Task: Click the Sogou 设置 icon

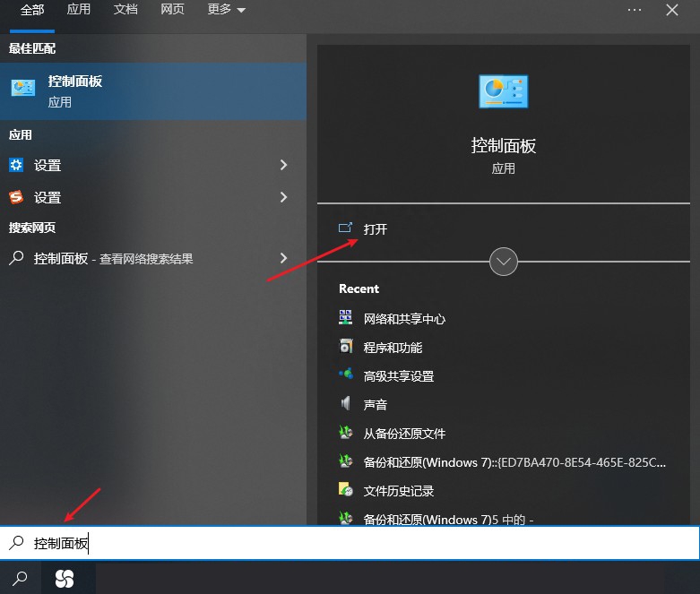Action: [16, 197]
